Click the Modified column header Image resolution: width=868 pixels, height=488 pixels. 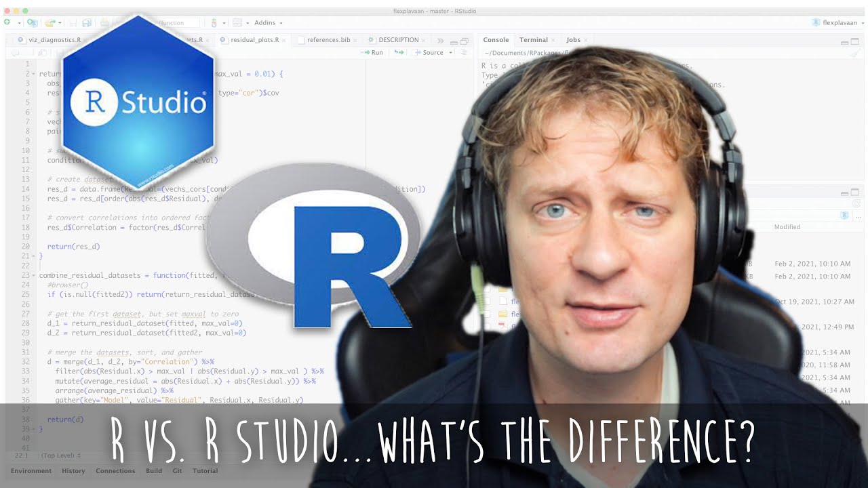pos(787,227)
